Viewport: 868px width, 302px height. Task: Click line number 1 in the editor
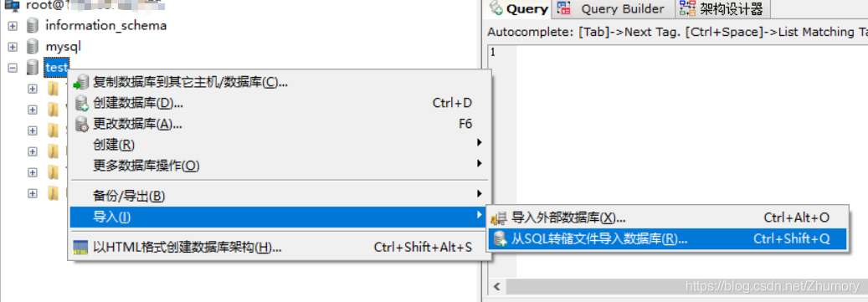tap(492, 53)
